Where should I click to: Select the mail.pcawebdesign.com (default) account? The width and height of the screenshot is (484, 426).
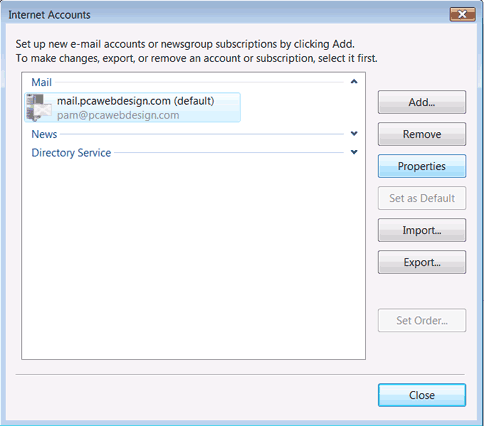pyautogui.click(x=132, y=107)
